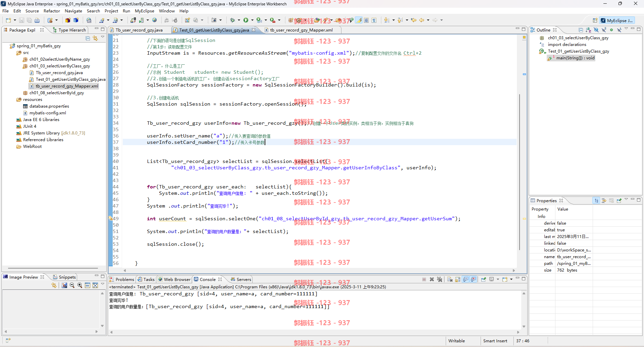Open the Run dropdown arrow

(252, 20)
